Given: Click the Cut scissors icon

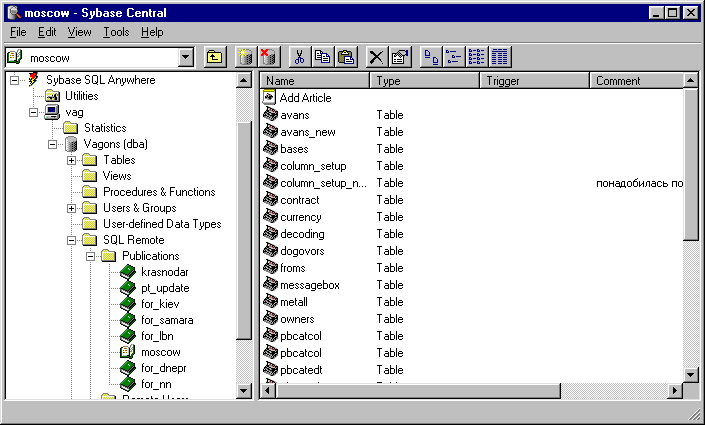Looking at the screenshot, I should pos(299,57).
